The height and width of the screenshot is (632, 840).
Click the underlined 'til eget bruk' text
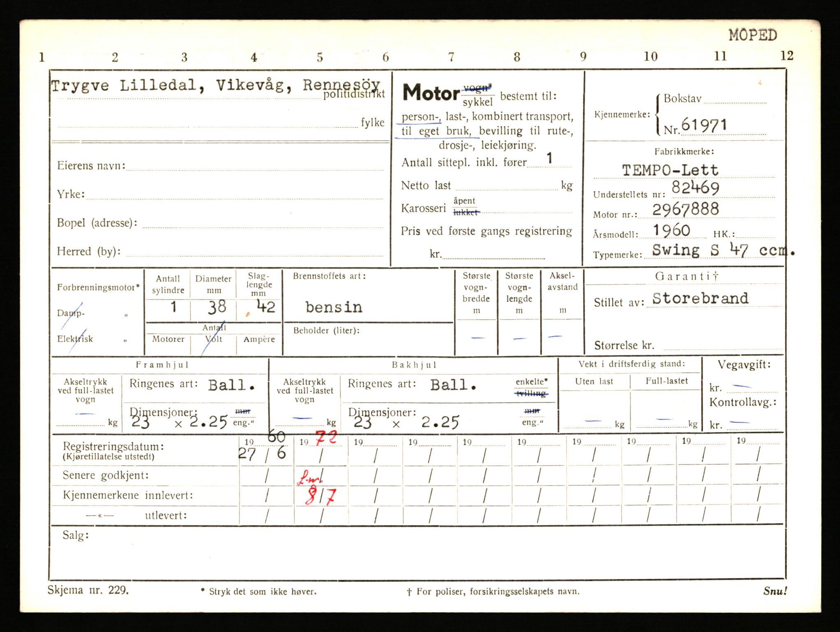tap(436, 131)
